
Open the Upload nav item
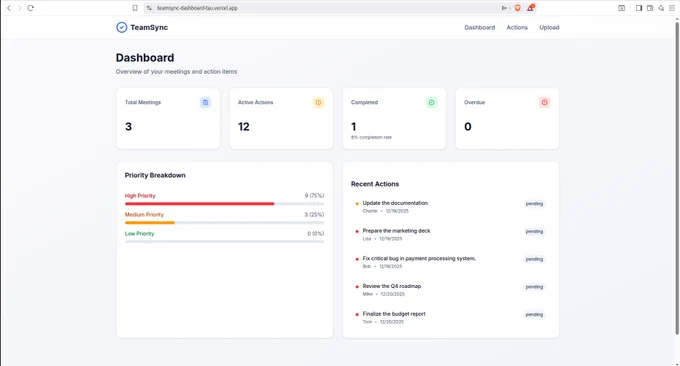click(549, 27)
